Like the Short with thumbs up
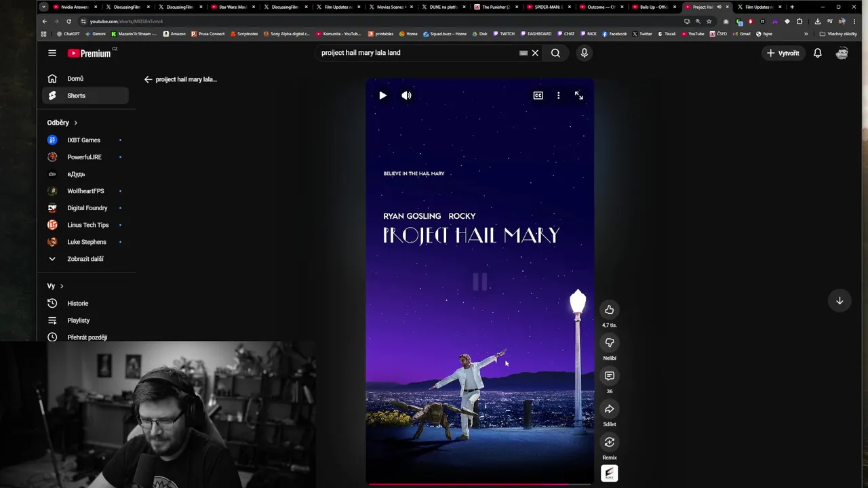The width and height of the screenshot is (868, 488). pos(609,310)
